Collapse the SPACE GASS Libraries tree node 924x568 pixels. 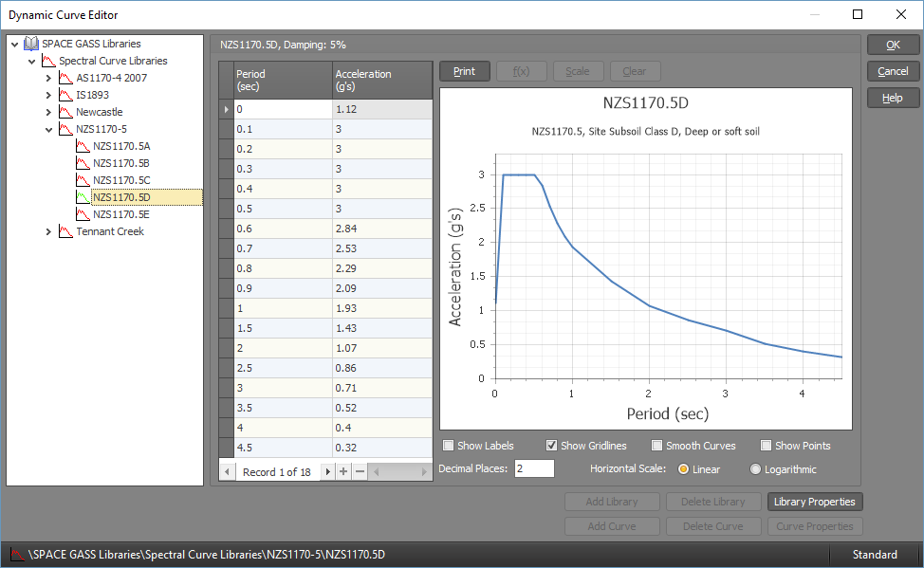[x=15, y=45]
